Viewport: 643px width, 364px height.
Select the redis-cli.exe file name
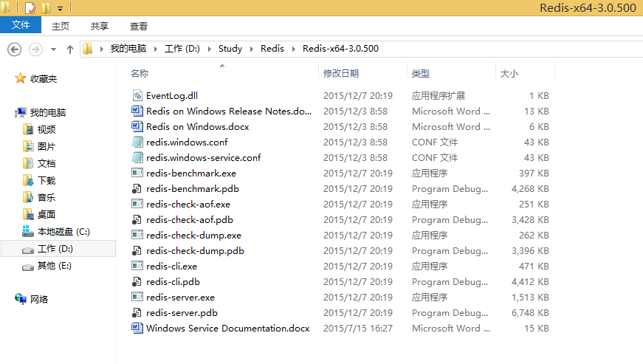point(171,266)
